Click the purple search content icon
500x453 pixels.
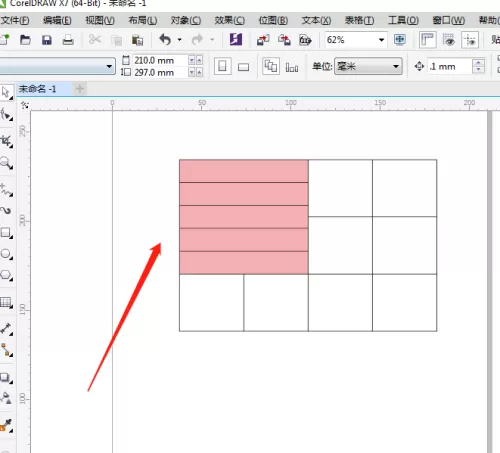(236, 40)
